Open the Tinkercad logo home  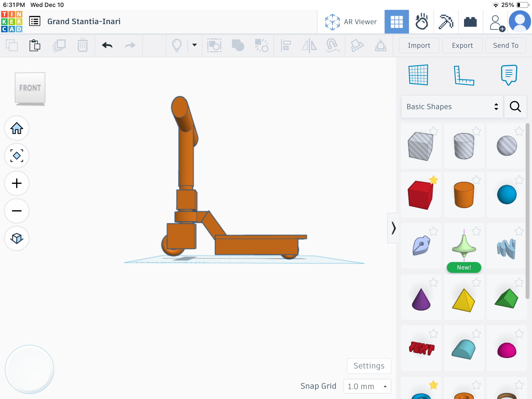pos(12,22)
